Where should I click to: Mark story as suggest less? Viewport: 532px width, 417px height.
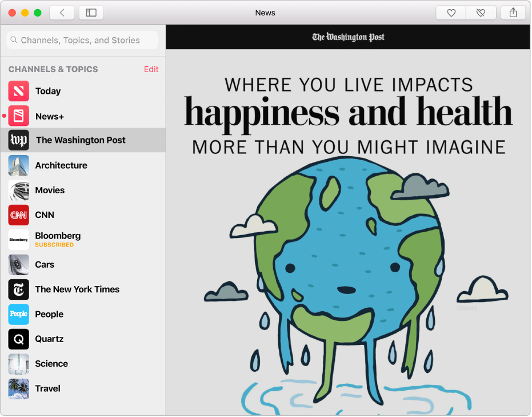tap(481, 12)
